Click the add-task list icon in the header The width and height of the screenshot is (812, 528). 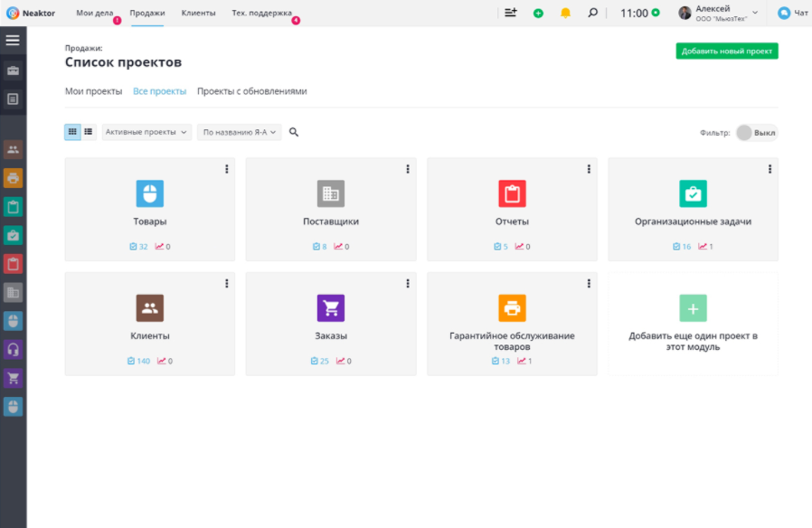pos(511,13)
